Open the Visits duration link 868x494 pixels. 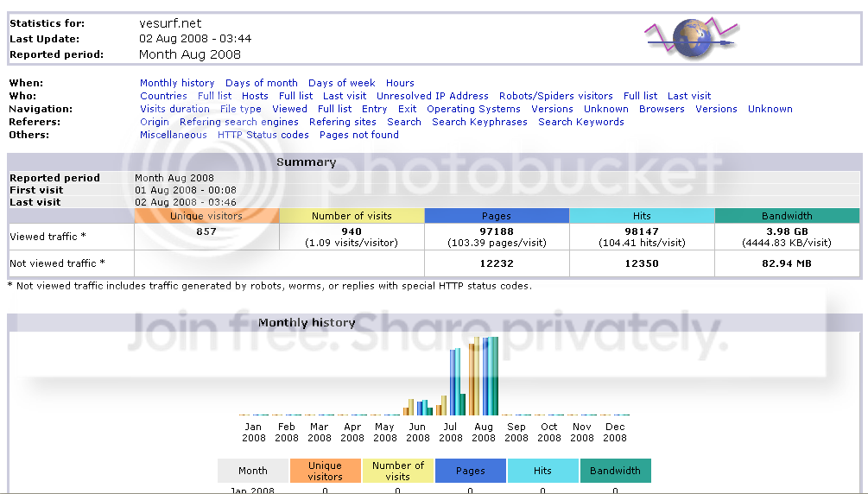[x=174, y=109]
